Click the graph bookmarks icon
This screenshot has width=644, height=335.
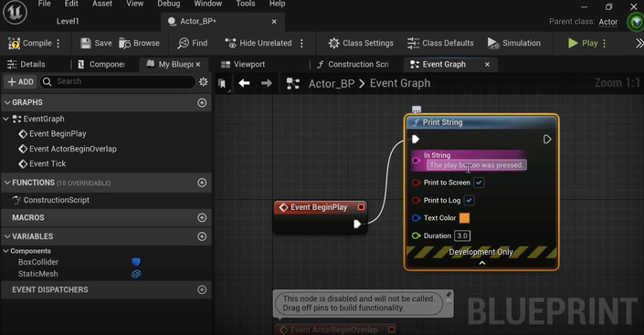click(222, 84)
